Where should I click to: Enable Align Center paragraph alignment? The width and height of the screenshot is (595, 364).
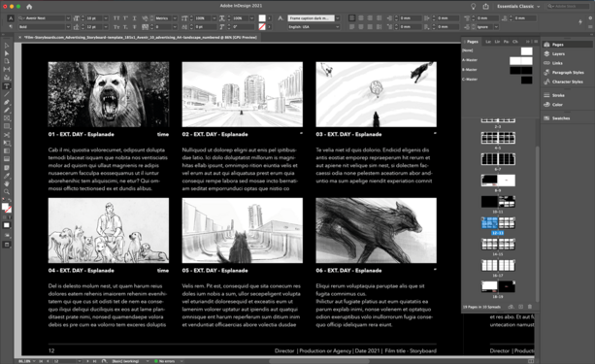point(361,18)
